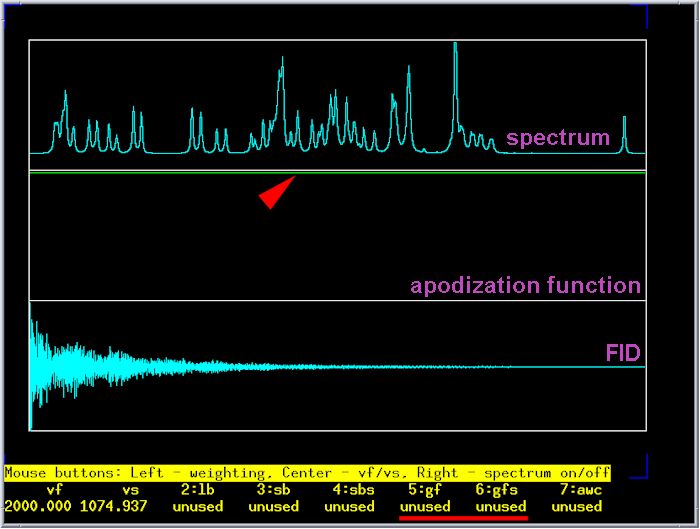700x529 pixels.
Task: Click the unused value under 2:lb
Action: (x=198, y=507)
